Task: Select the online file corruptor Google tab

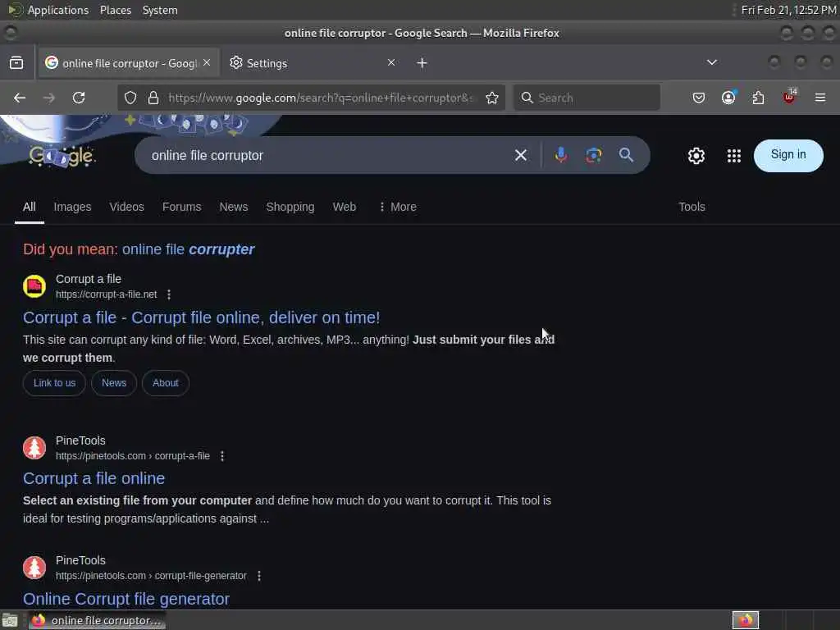Action: pyautogui.click(x=127, y=63)
